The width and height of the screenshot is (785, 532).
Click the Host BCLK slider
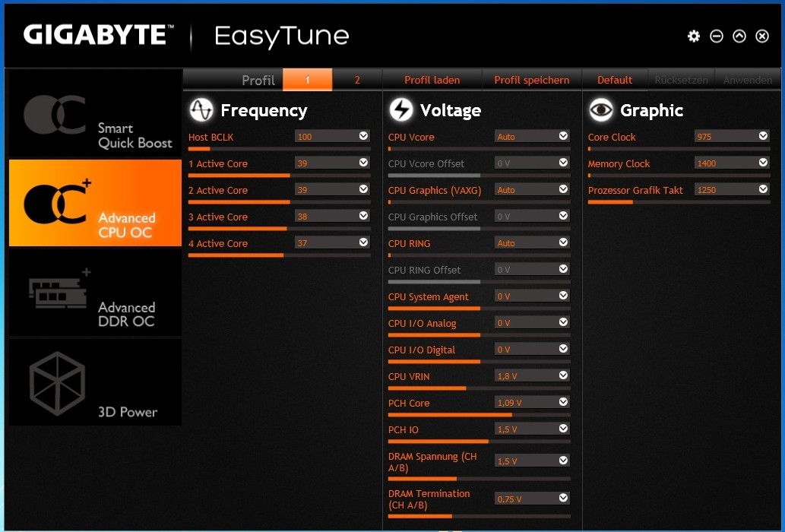point(280,149)
